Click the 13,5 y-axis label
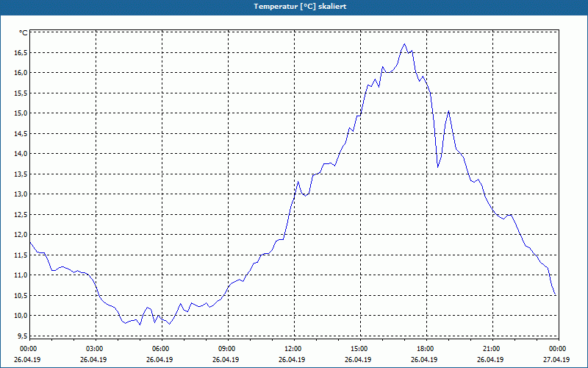The width and height of the screenshot is (588, 368). point(21,174)
